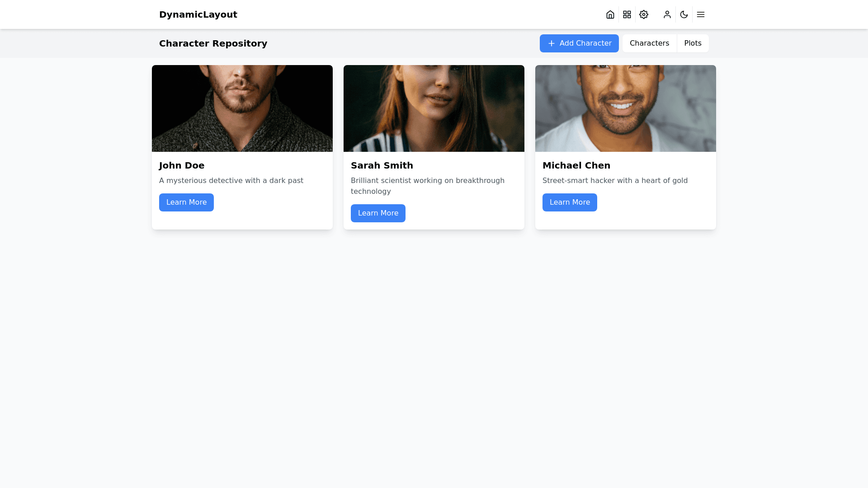This screenshot has width=868, height=488.
Task: Click the plus icon on Add Character
Action: click(x=552, y=43)
